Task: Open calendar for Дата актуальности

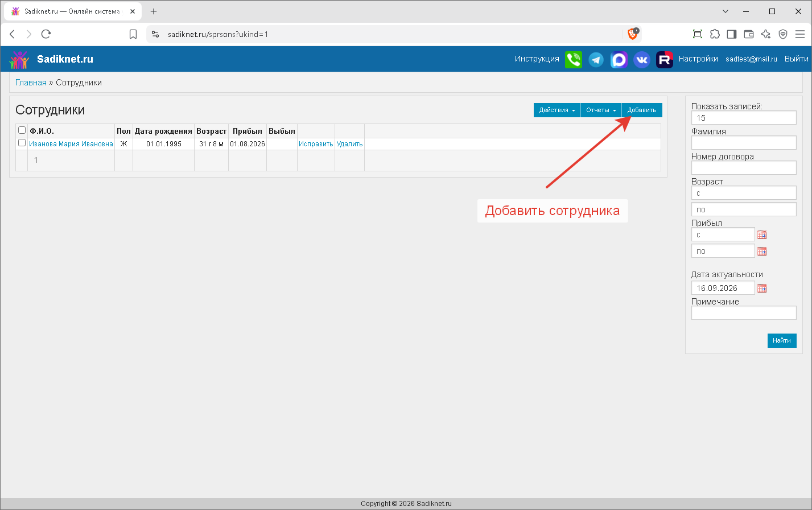Action: point(762,288)
